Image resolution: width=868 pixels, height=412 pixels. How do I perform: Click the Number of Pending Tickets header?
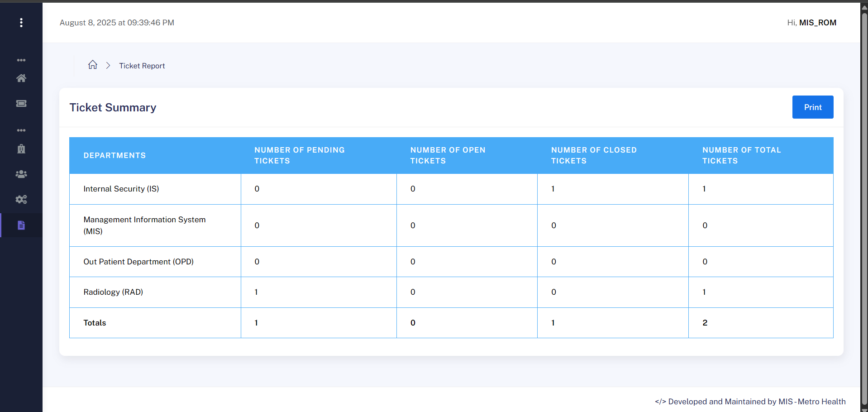point(299,155)
